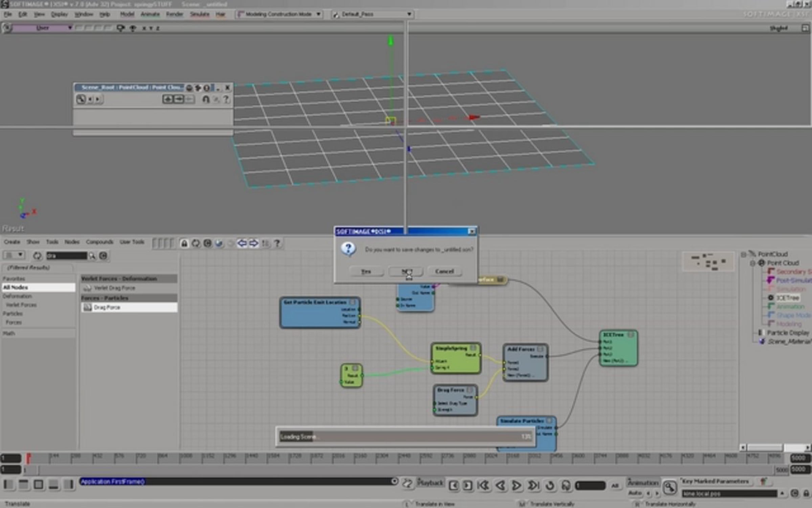Click the timeline's red current-frame marker
Viewport: 812px width, 508px height.
pyautogui.click(x=28, y=458)
